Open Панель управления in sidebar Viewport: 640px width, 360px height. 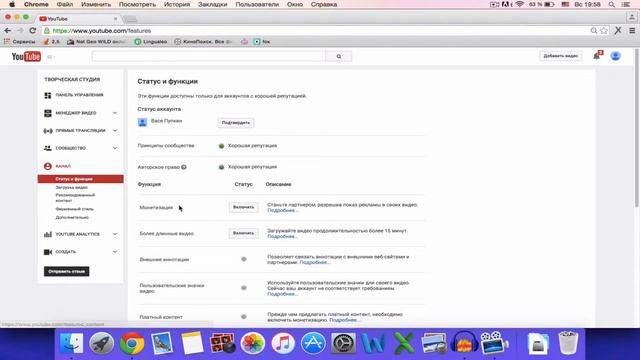pos(79,95)
